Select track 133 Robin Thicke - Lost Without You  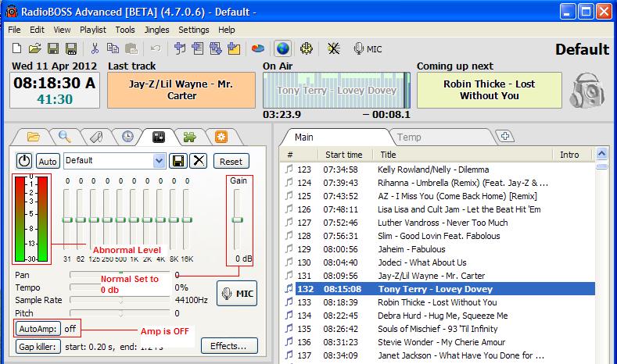(x=439, y=302)
